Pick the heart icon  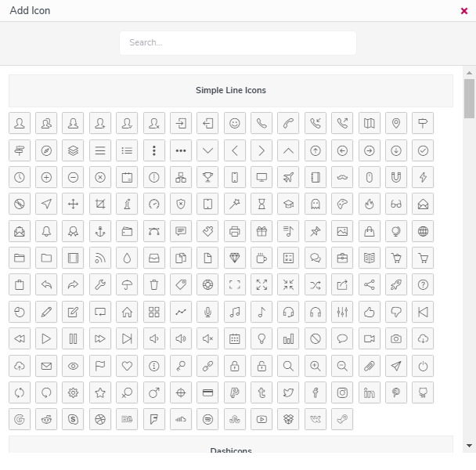127,366
